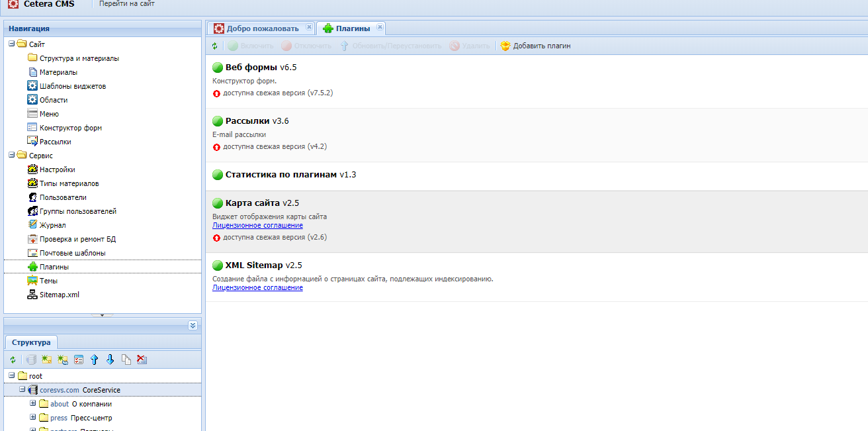Click the copy section icon in the Структура toolbar

coord(126,359)
